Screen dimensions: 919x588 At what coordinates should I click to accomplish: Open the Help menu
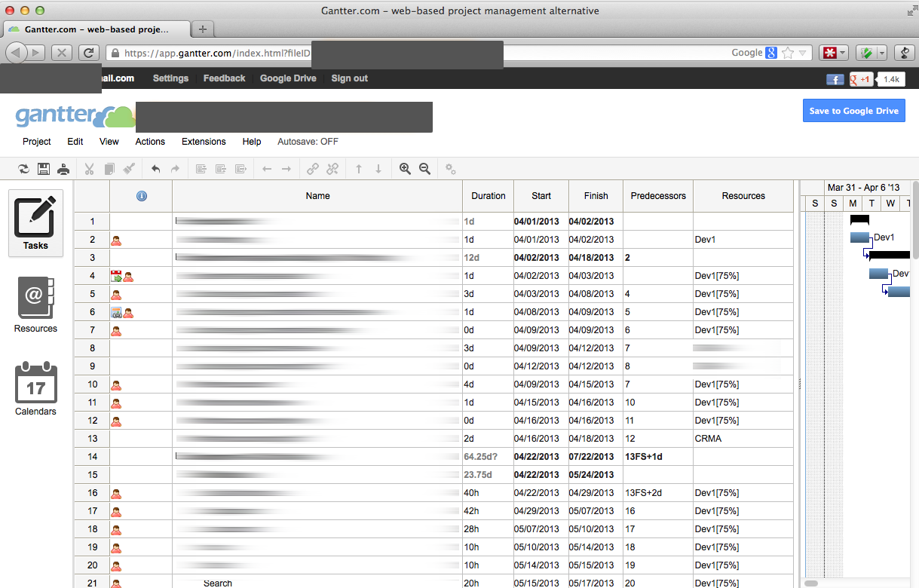point(252,142)
